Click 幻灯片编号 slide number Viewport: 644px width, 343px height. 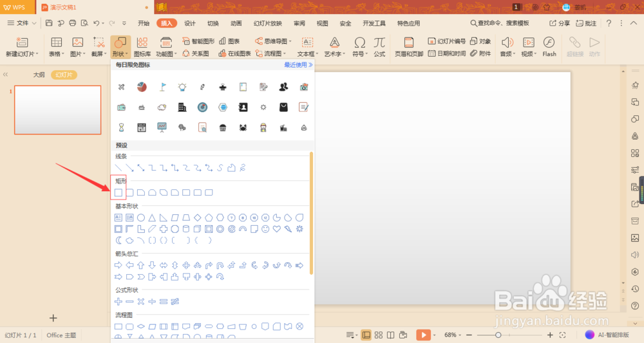[x=447, y=41]
